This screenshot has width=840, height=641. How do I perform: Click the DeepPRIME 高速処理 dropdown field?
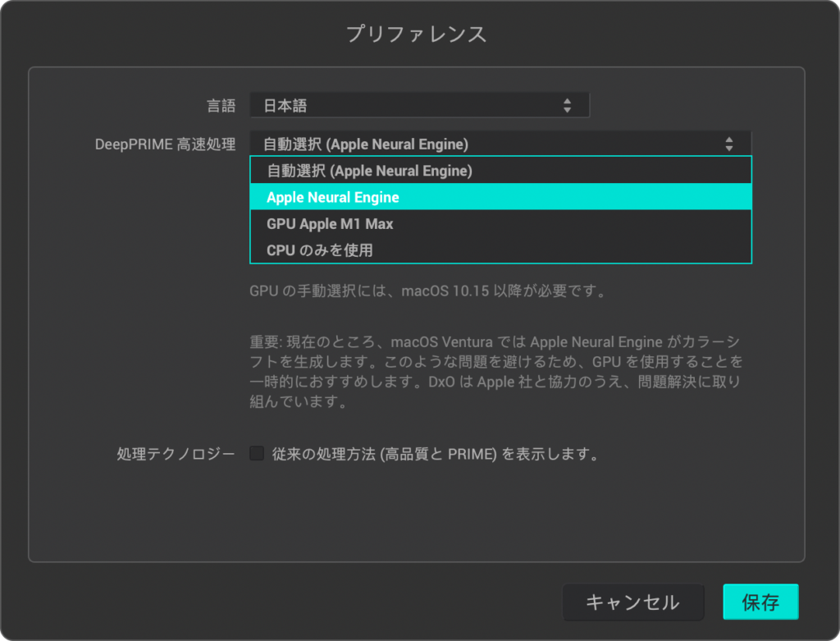[500, 144]
